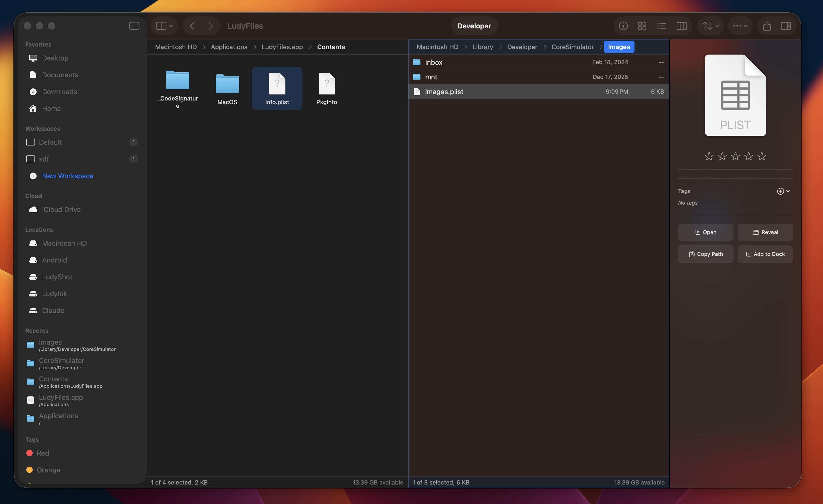Click the Open button
This screenshot has width=823, height=504.
pyautogui.click(x=705, y=232)
